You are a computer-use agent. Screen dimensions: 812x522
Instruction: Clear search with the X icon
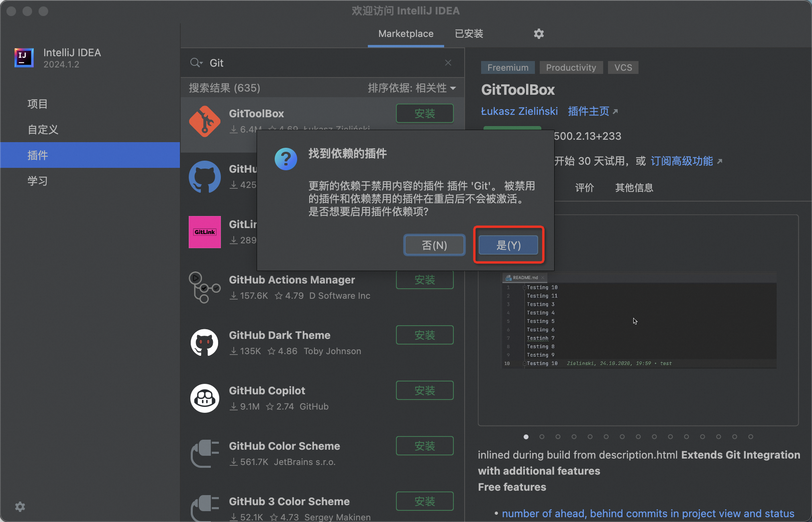click(x=448, y=63)
